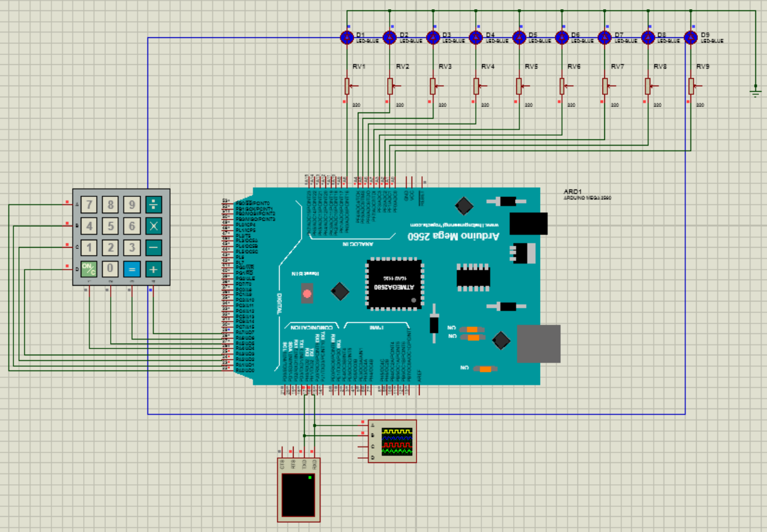Screen dimensions: 767x532
Task: Click the 4 key on the keypad
Action: point(89,226)
